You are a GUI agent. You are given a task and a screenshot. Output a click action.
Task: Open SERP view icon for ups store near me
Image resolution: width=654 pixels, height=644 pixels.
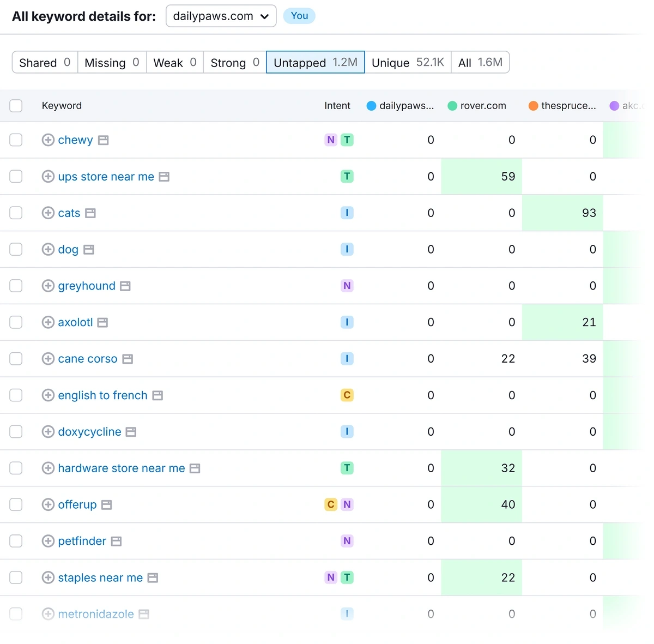point(164,177)
